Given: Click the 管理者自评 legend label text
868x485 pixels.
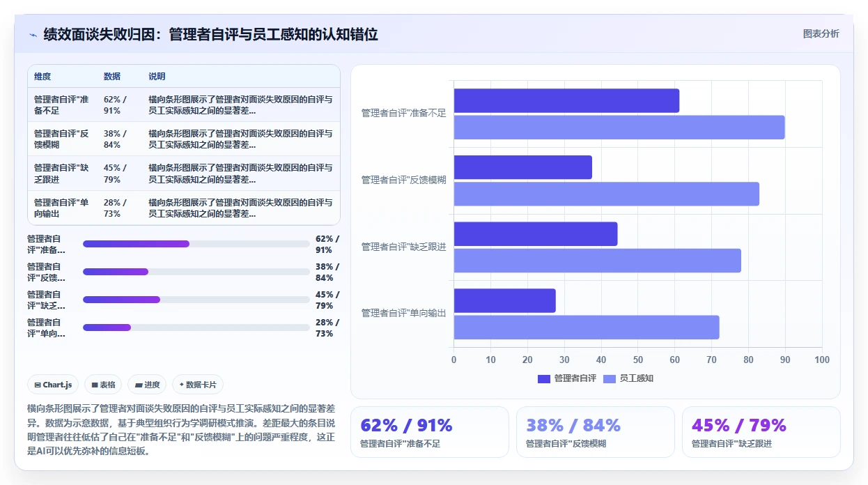Looking at the screenshot, I should 575,378.
